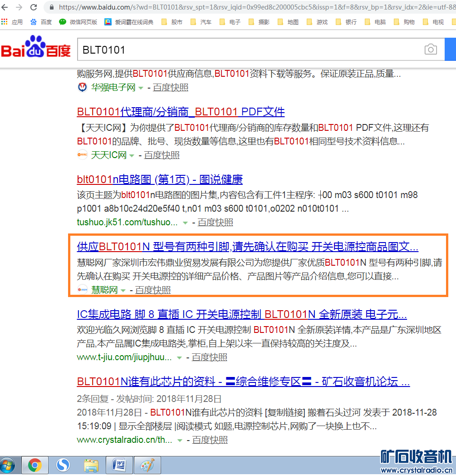The height and width of the screenshot is (476, 456).
Task: Click the 华强电子网 source link
Action: tap(113, 87)
